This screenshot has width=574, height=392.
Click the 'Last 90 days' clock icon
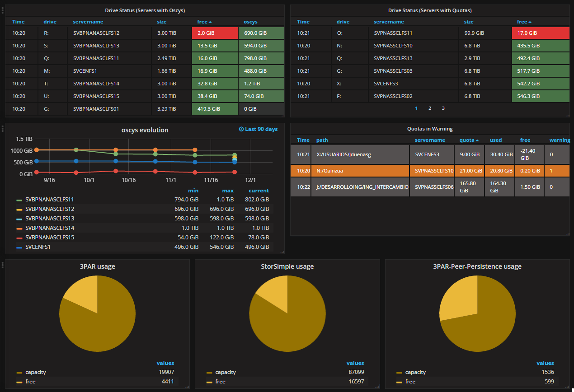[x=241, y=130]
